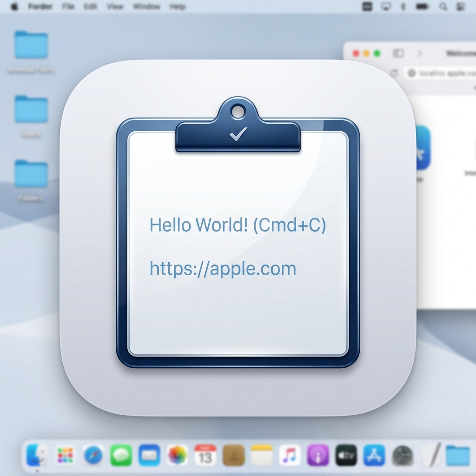Open Photos from the Dock
The height and width of the screenshot is (476, 476).
click(177, 456)
